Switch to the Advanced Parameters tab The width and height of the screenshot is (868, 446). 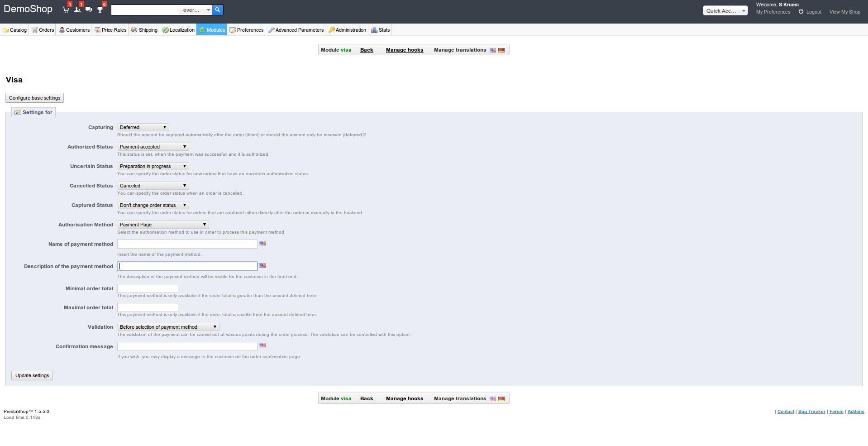[x=296, y=30]
